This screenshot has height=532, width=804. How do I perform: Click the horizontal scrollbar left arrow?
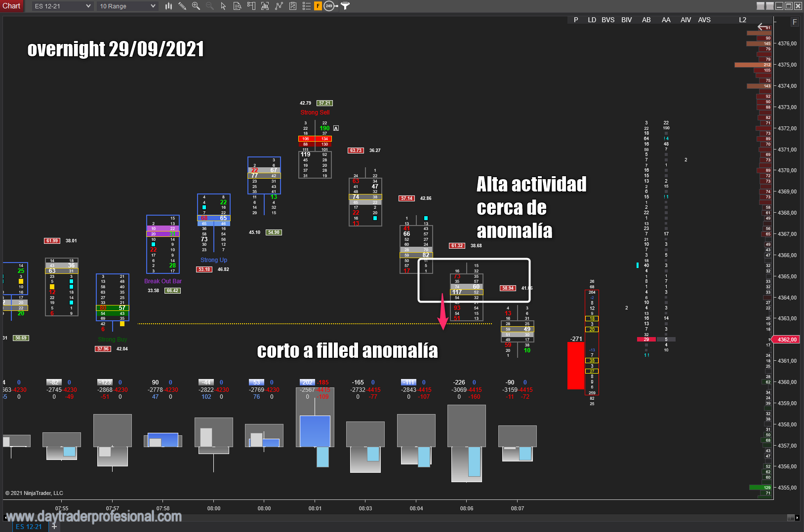point(5,518)
